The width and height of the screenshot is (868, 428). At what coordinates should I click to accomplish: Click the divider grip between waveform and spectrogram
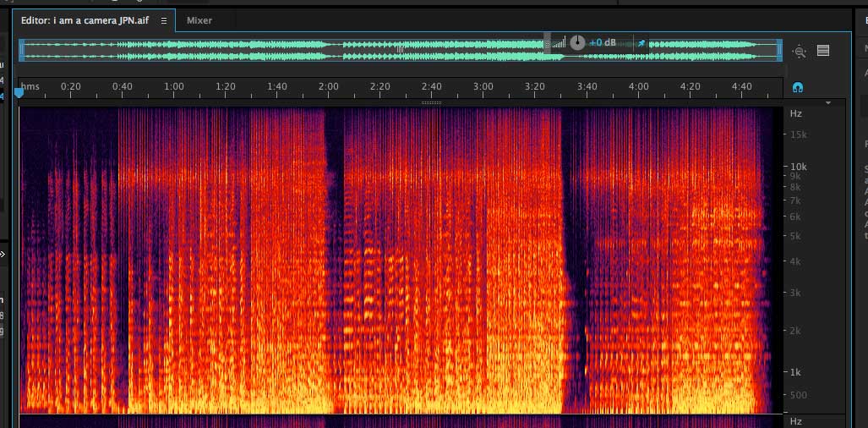tap(431, 103)
